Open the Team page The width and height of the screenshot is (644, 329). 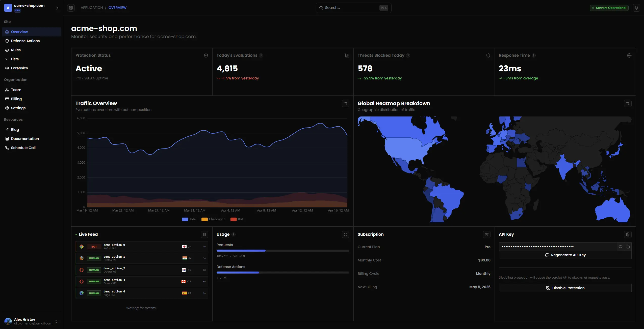coord(31,90)
